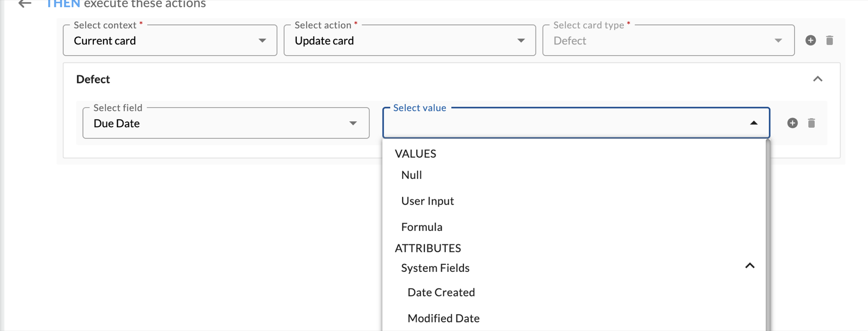Click System Fields group label
This screenshot has width=868, height=331.
pos(435,268)
